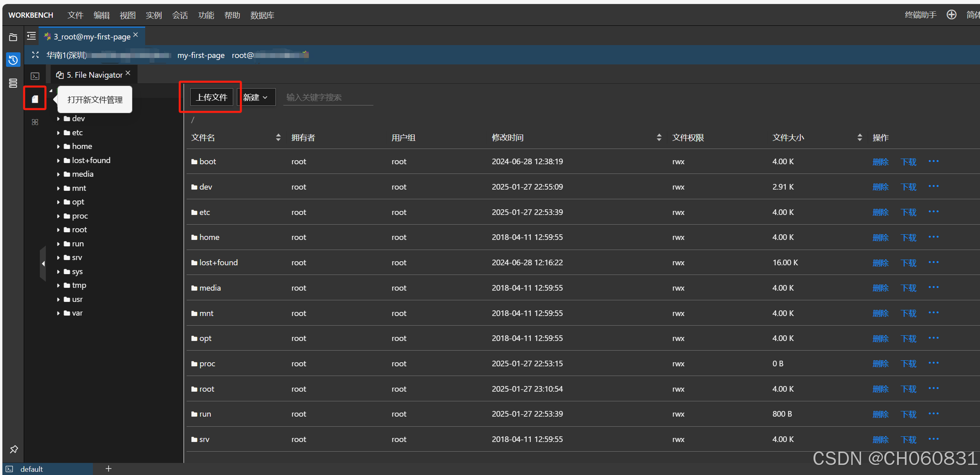This screenshot has width=980, height=475.
Task: Click 下载 link for home folder
Action: tap(908, 237)
